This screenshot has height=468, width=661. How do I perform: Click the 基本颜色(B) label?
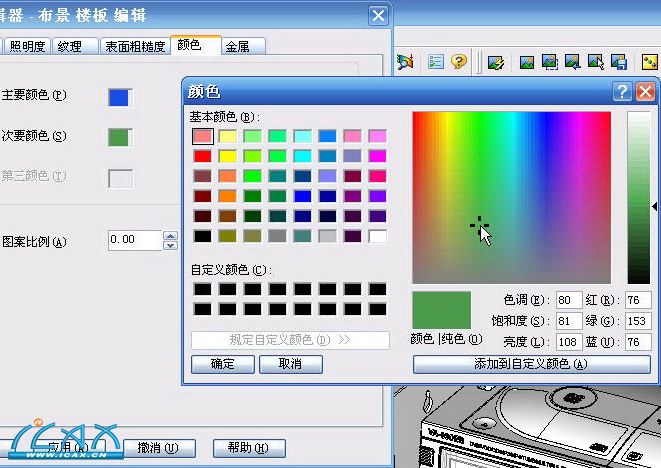tap(225, 117)
